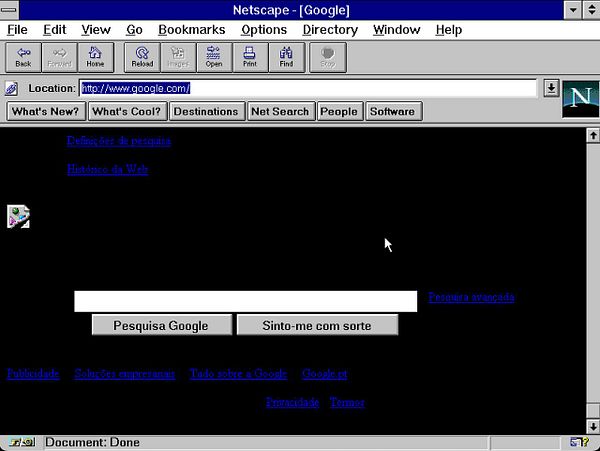
Task: Click the What's Cool? directory button
Action: [127, 111]
